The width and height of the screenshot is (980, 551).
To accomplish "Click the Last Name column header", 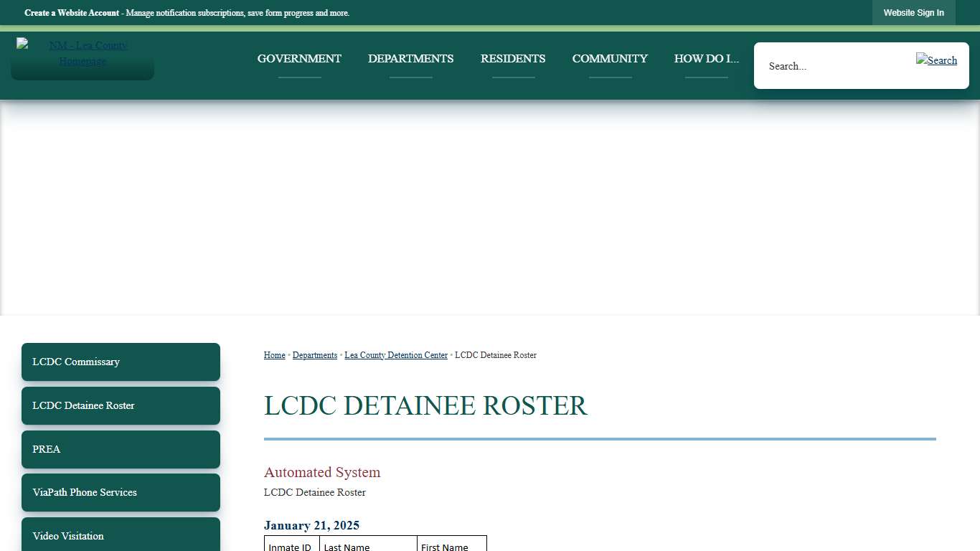I will pos(346,546).
